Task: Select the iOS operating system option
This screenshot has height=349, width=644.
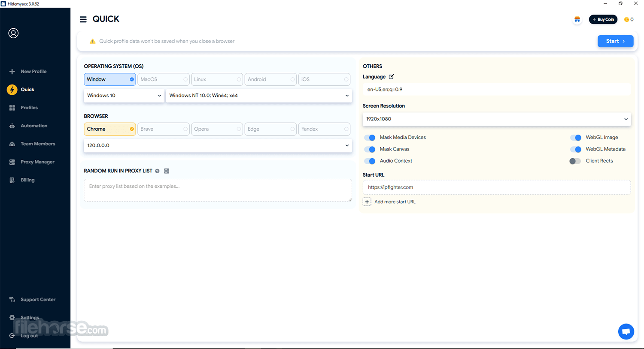Action: tap(324, 79)
